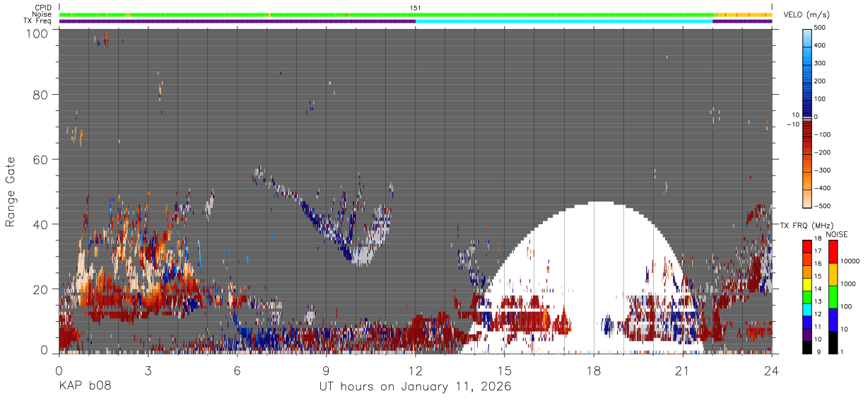Click the 21 tick on the UT hours axis
The image size is (868, 401).
[x=682, y=370]
